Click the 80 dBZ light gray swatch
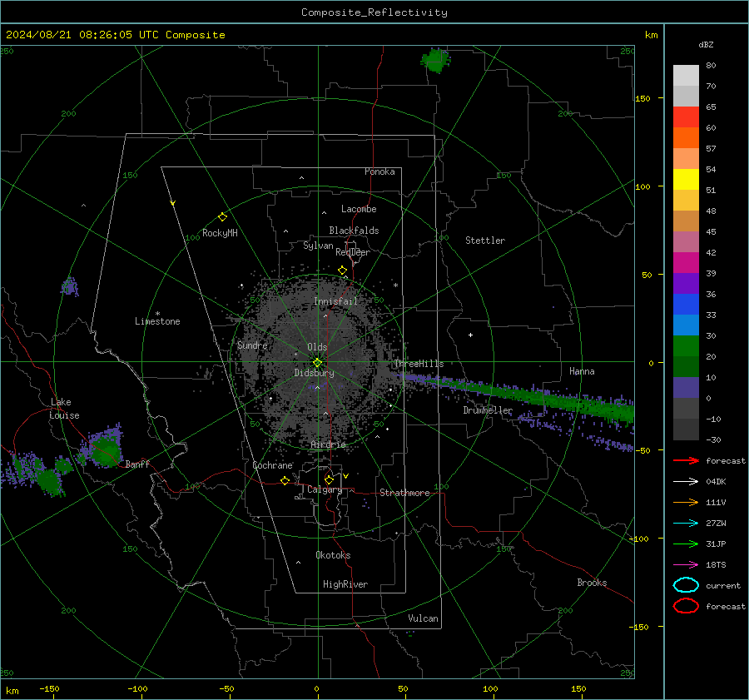Screen dimensions: 749x700 click(686, 75)
